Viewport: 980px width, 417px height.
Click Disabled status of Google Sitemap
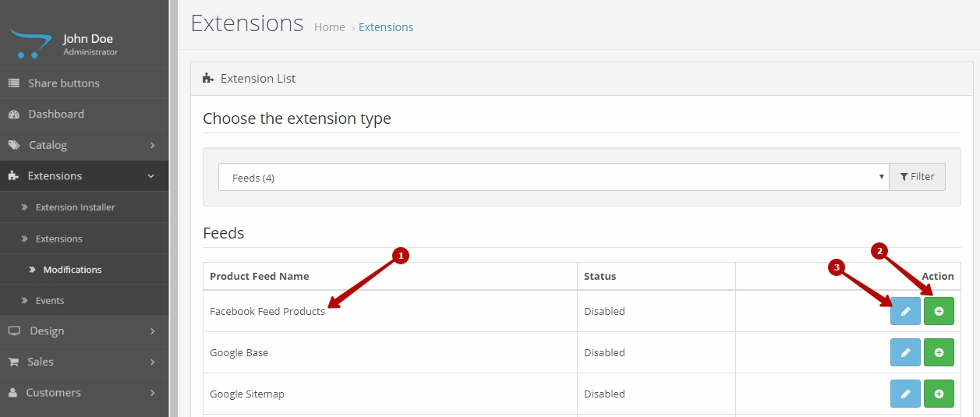click(605, 394)
